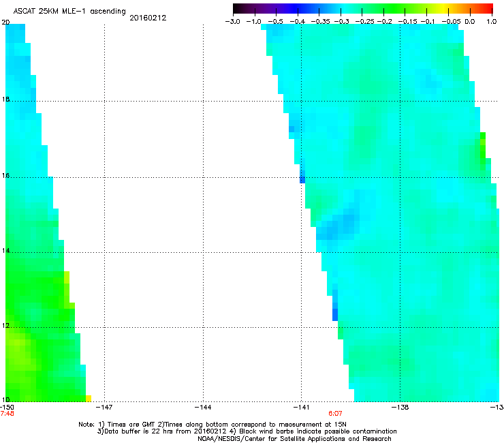Click the NOAA/NESDIS credit line
The image size is (504, 443).
point(294,439)
